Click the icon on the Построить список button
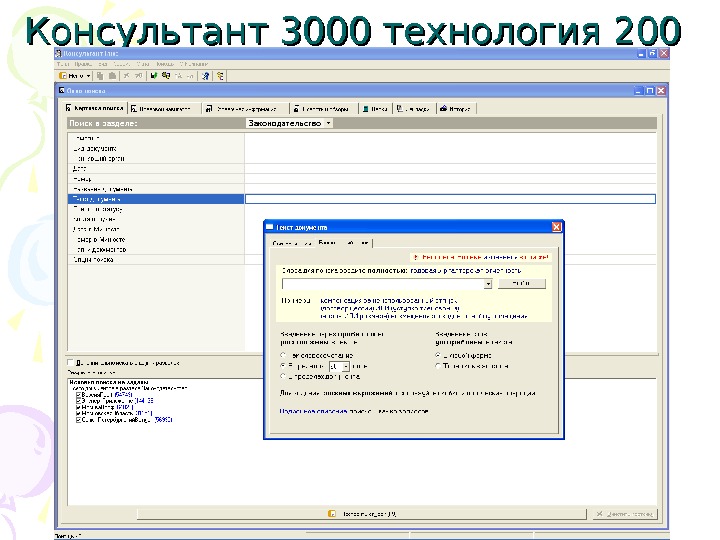This screenshot has width=720, height=540. coord(332,514)
